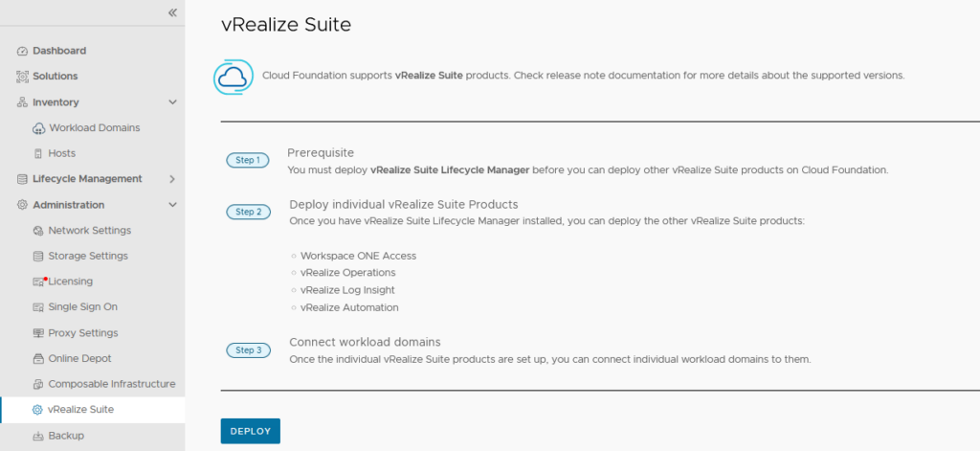Click the Network Settings globe icon
This screenshot has width=980, height=451.
tap(38, 231)
